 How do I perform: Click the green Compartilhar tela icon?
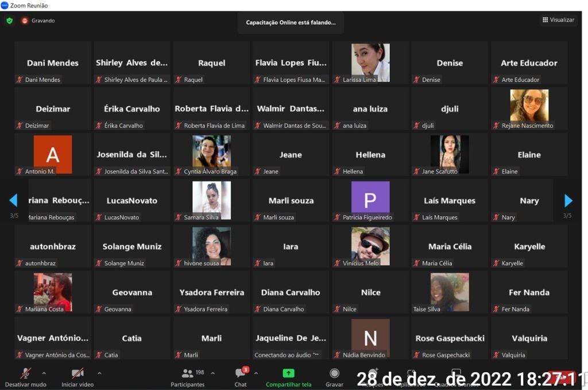(288, 373)
